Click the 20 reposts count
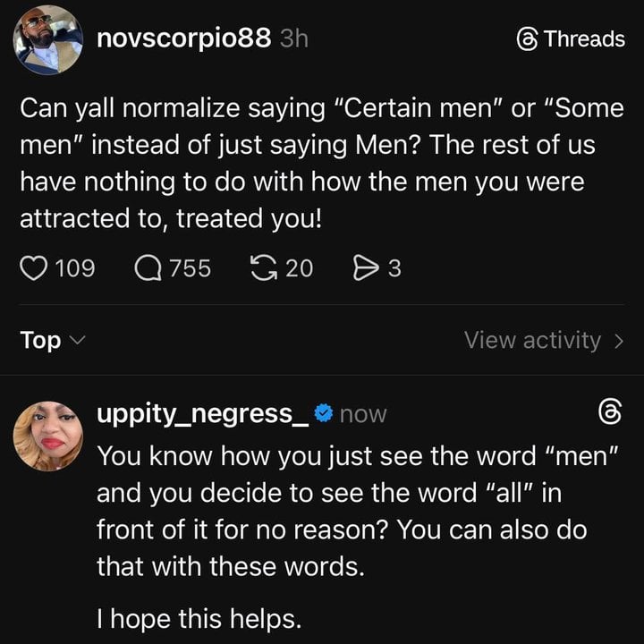Image resolution: width=644 pixels, height=644 pixels. pos(299,268)
